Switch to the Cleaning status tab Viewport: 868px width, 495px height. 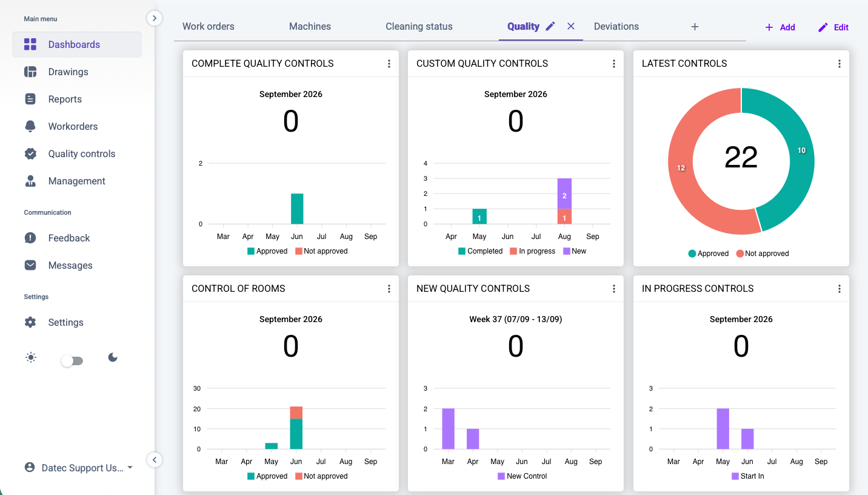coord(419,26)
